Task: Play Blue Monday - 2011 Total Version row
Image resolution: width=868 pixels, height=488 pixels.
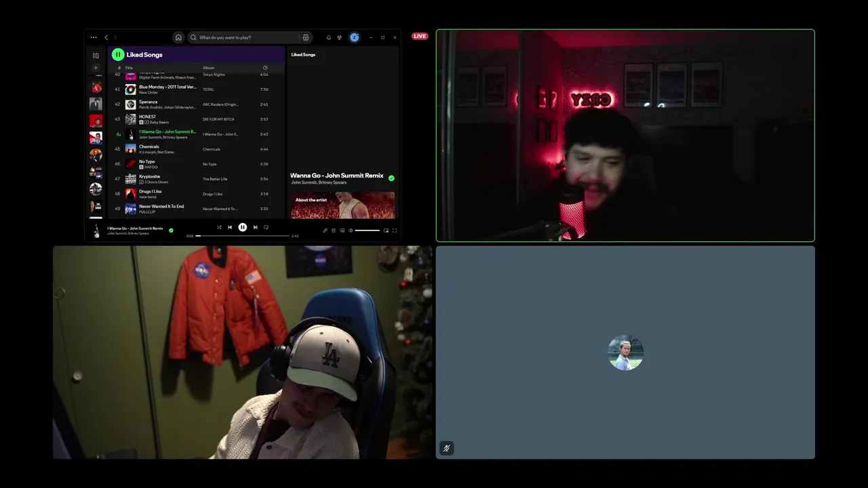Action: point(196,89)
